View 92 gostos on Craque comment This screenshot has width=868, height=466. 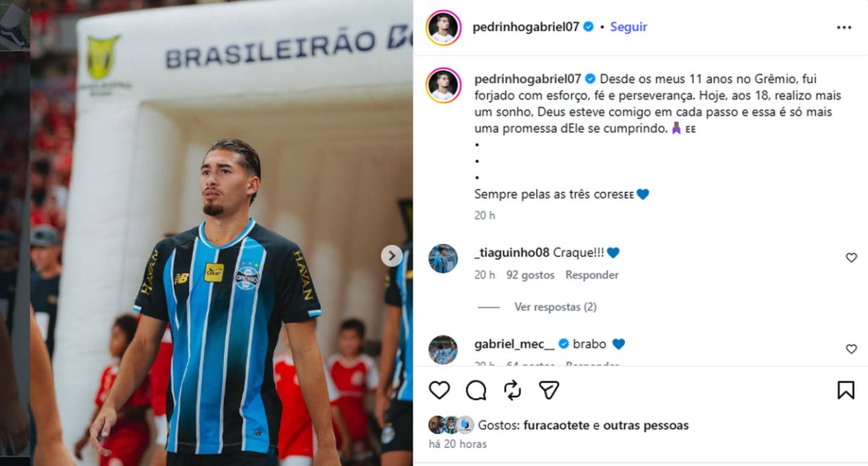[x=530, y=275]
